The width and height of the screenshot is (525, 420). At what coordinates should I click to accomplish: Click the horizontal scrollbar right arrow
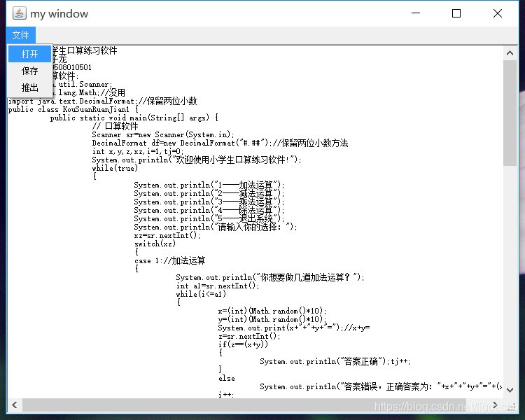point(495,405)
